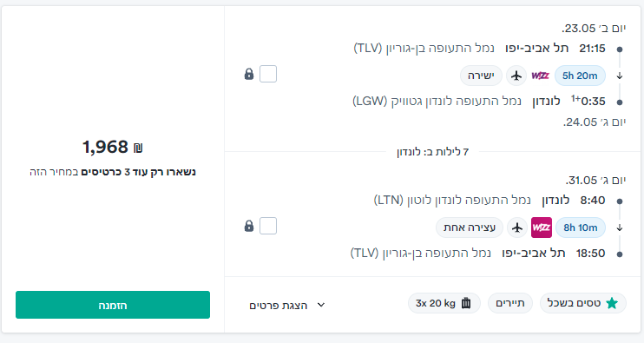Click the עצירה אחת one stop badge
The image size is (644, 343).
click(470, 228)
